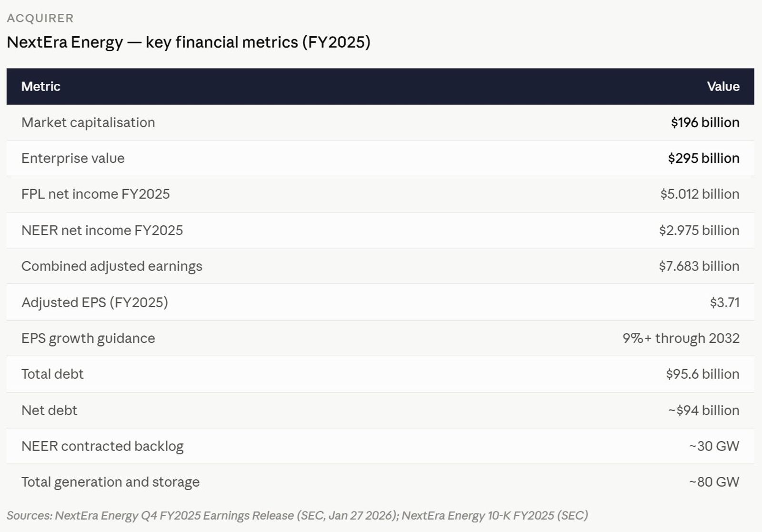Click the $196 billion market cap value
762x532 pixels.
coord(705,122)
